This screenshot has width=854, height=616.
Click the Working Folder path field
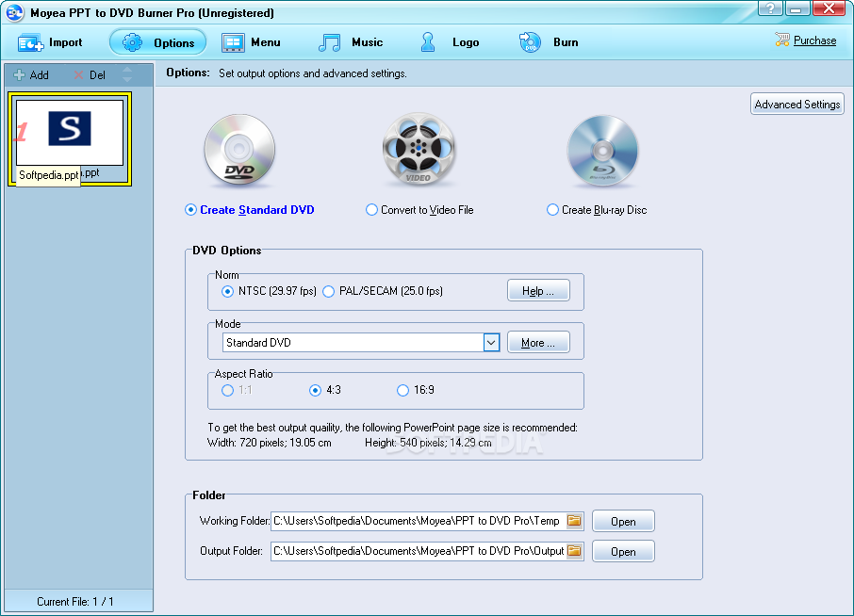point(419,521)
